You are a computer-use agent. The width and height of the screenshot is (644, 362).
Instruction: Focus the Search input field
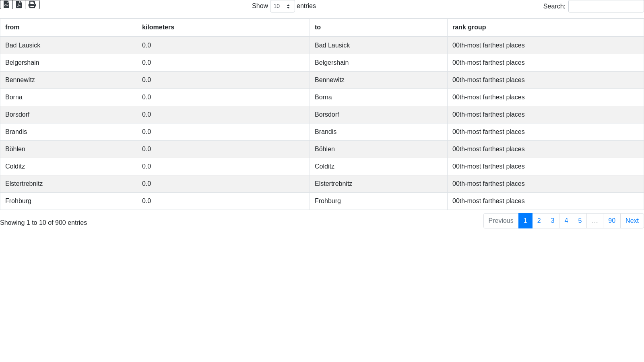[606, 6]
